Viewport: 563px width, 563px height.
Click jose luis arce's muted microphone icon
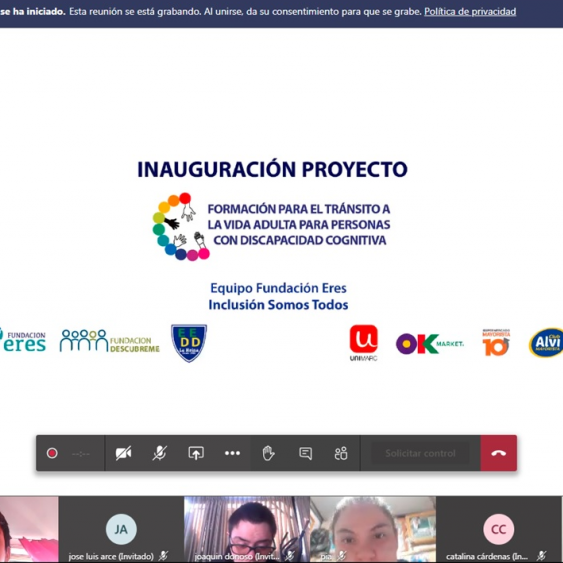163,556
